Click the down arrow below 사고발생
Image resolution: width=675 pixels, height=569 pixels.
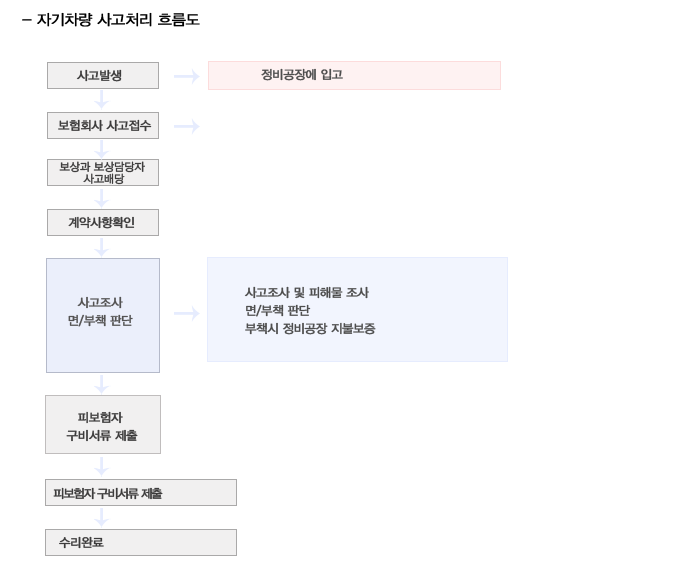[102, 100]
